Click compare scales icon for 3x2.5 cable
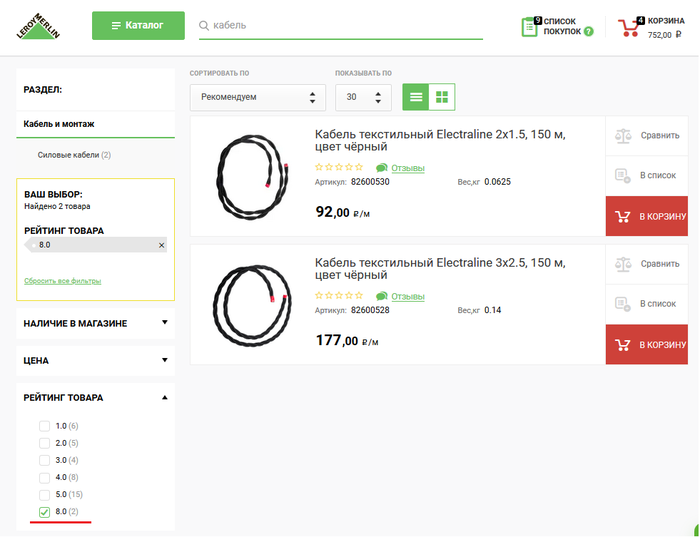 (623, 264)
